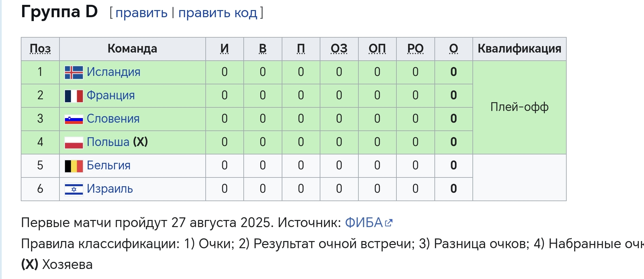644x279 pixels.
Task: Click the Slovenia flag icon
Action: 74,119
